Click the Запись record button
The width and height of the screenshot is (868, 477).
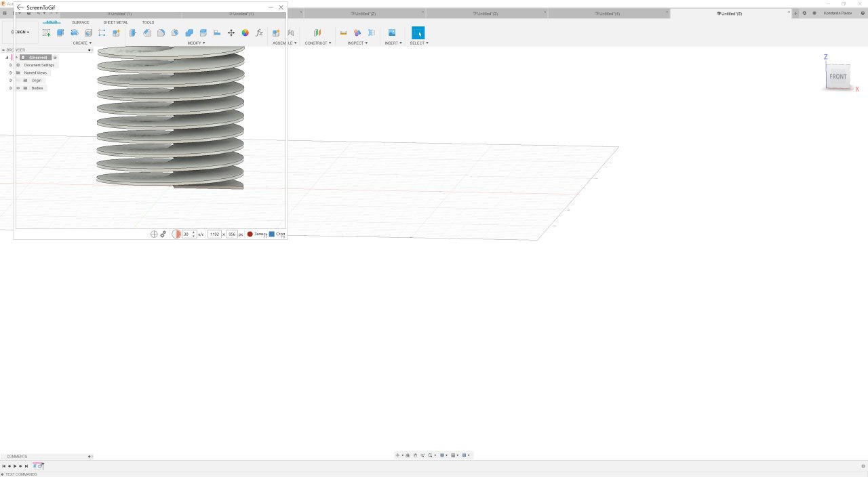pos(256,234)
